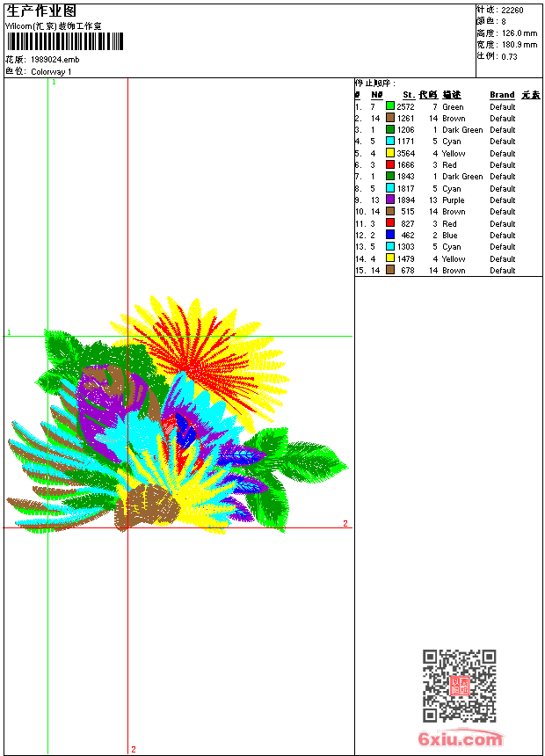Click the green swatch in stop row 1

(x=390, y=105)
